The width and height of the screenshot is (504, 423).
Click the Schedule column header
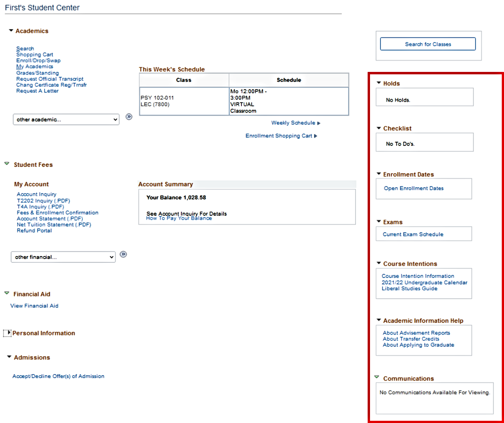click(289, 80)
